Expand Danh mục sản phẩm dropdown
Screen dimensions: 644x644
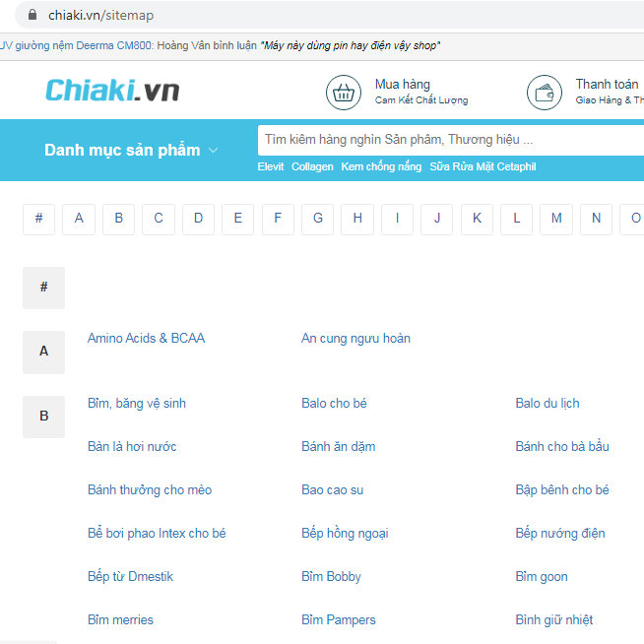(131, 151)
